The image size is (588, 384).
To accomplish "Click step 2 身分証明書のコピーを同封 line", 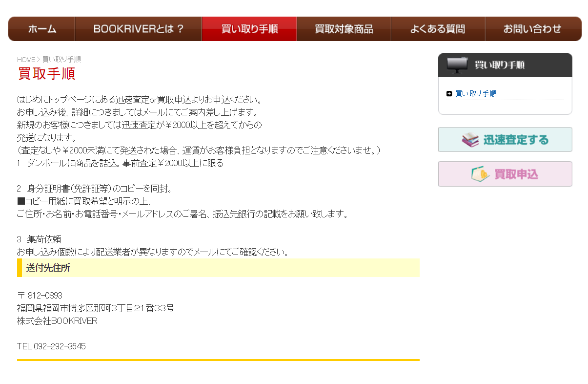I will point(94,189).
